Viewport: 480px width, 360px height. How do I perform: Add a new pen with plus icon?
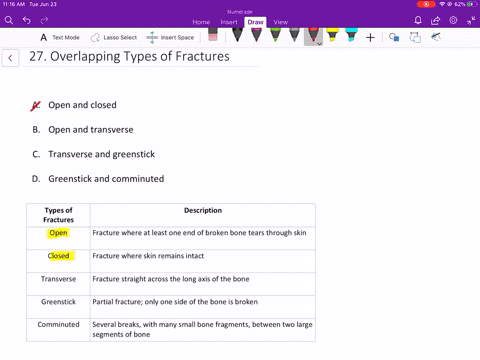[370, 37]
